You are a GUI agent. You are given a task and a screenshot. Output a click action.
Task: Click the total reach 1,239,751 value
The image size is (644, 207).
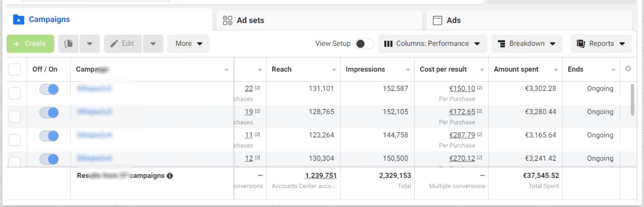coord(321,176)
